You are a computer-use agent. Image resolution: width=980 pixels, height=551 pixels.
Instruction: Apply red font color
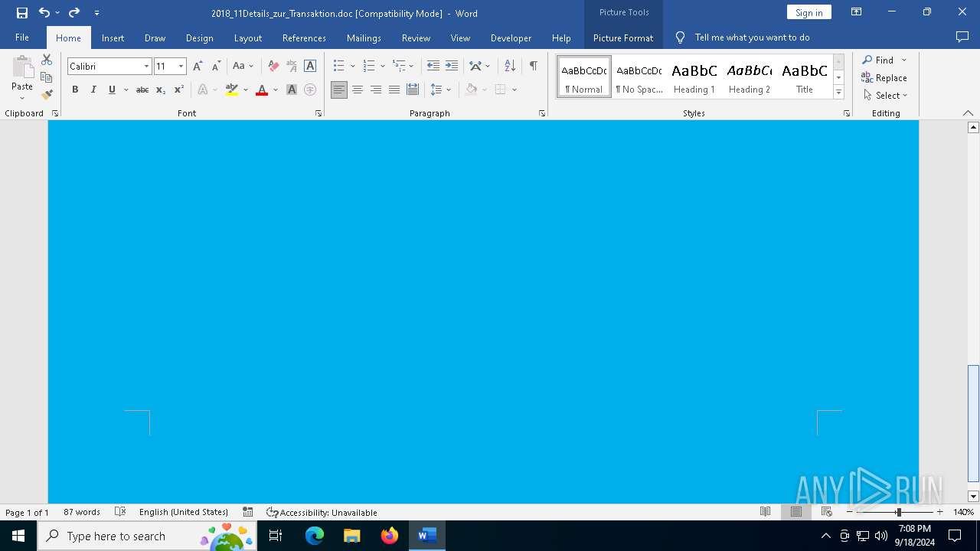(x=262, y=90)
